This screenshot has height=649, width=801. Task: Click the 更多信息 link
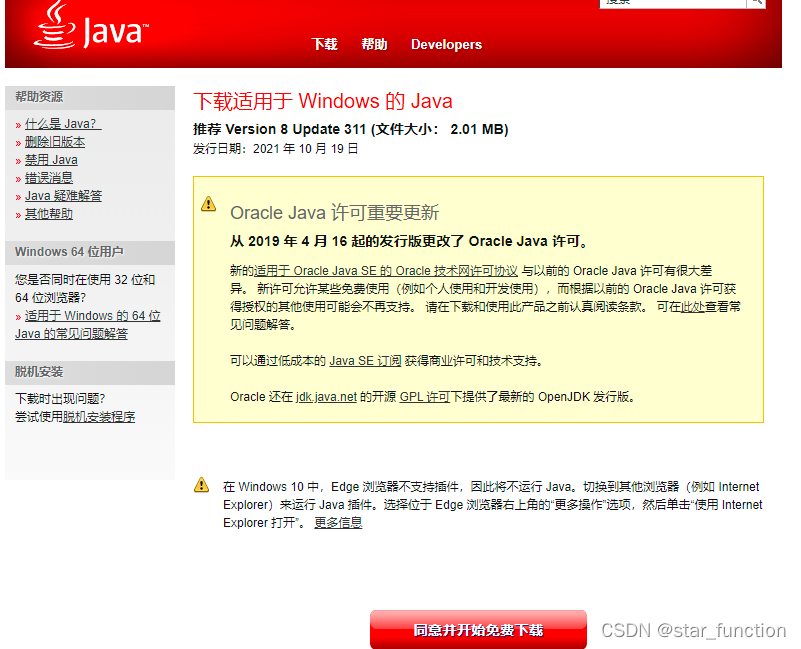tap(338, 523)
